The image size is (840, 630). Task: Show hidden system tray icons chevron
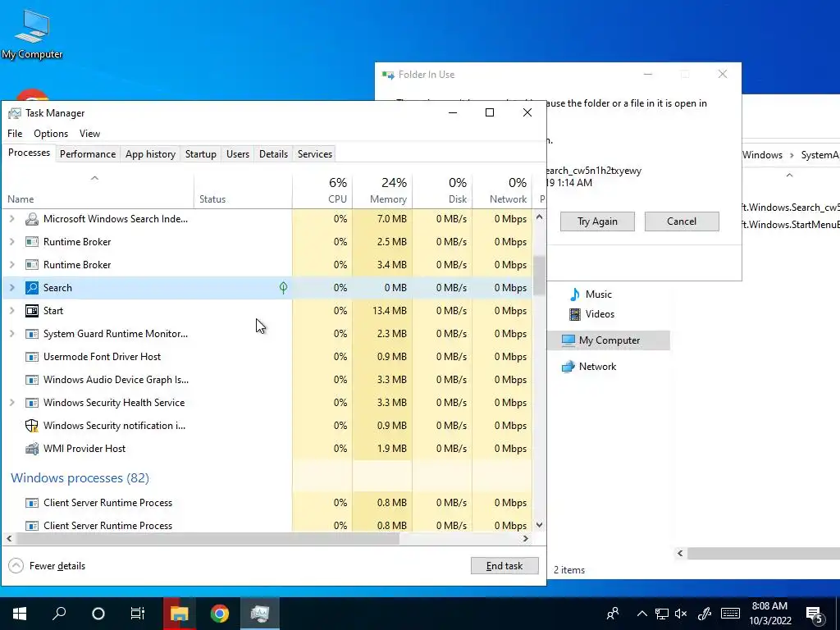[641, 614]
